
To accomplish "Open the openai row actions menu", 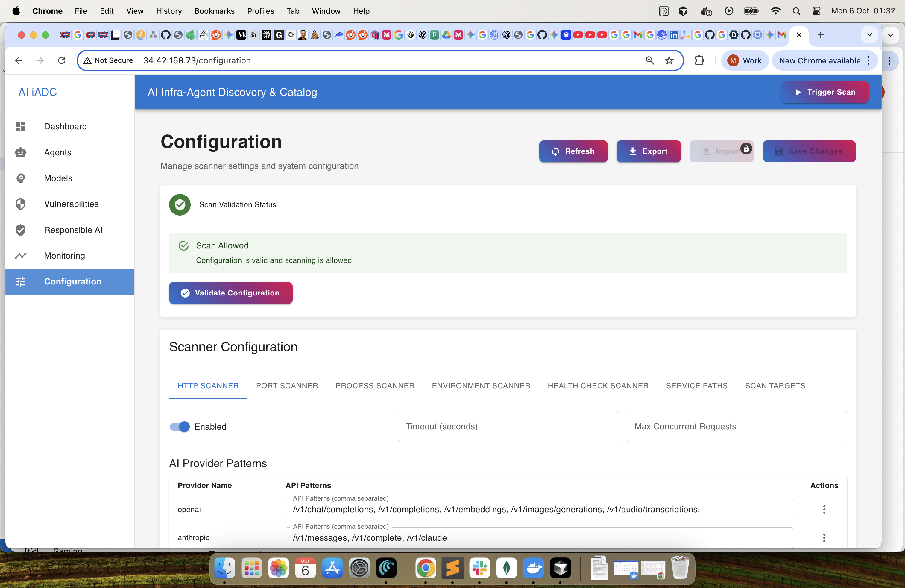I will tap(824, 509).
